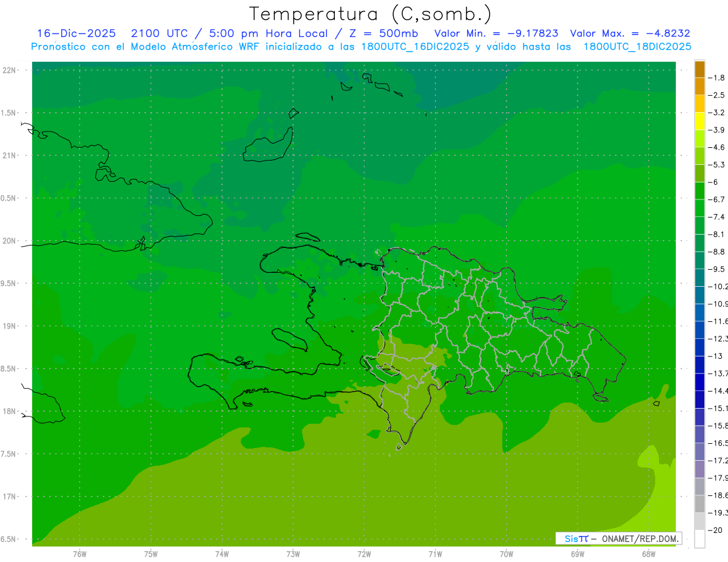Click the '-5.3' legend value

[716, 165]
